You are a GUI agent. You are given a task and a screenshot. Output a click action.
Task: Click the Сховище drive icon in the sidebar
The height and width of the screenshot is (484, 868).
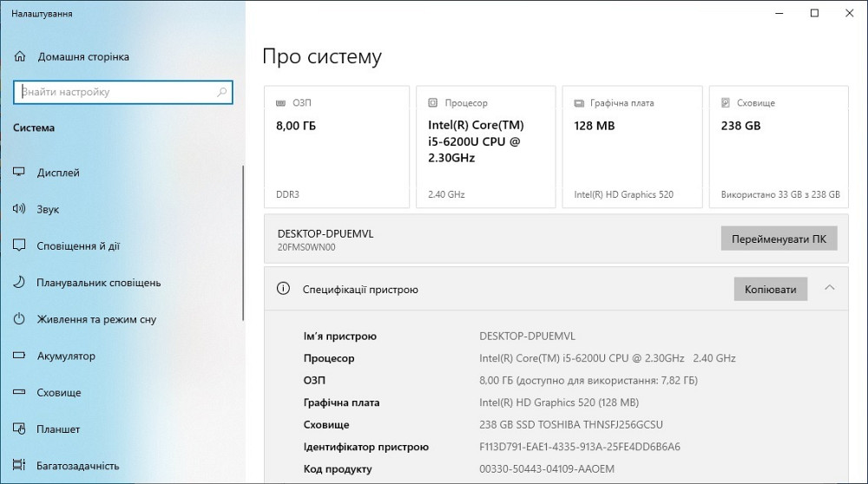pyautogui.click(x=19, y=392)
